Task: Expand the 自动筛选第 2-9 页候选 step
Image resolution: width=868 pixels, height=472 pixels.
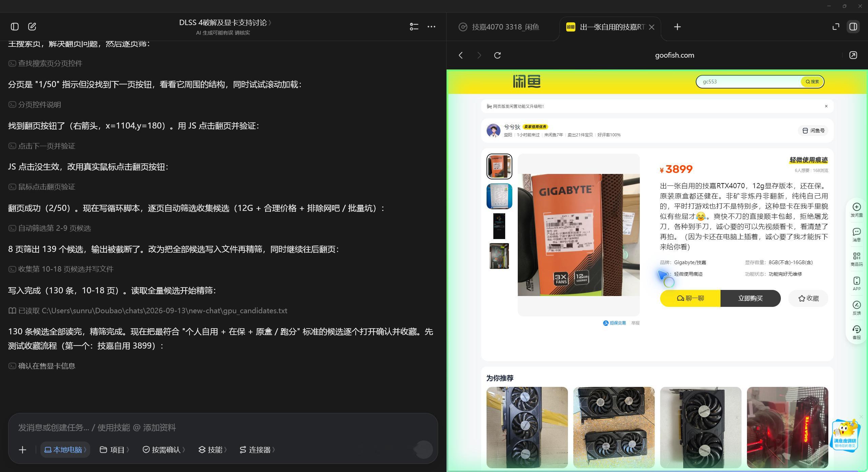Action: 50,228
